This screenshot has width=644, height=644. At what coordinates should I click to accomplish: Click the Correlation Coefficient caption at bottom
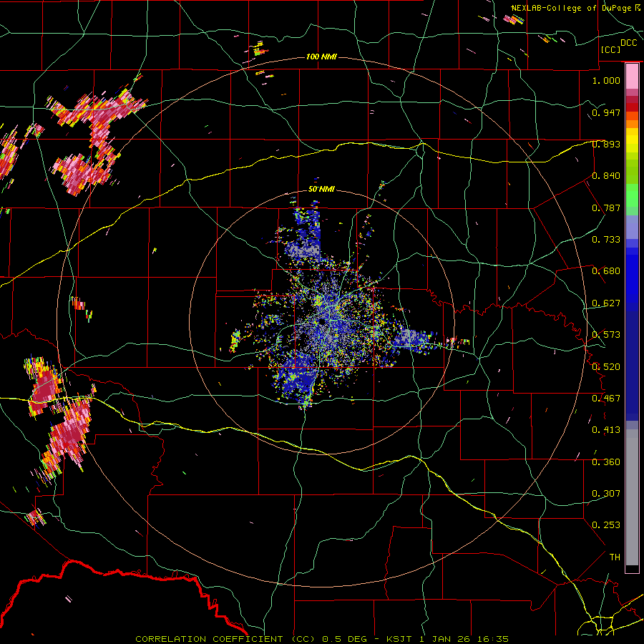(322, 639)
